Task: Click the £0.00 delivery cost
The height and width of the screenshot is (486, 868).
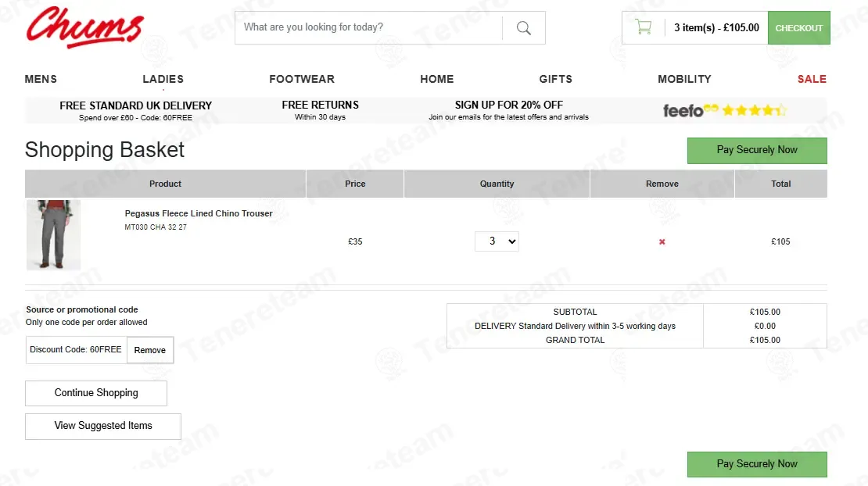Action: pyautogui.click(x=765, y=326)
